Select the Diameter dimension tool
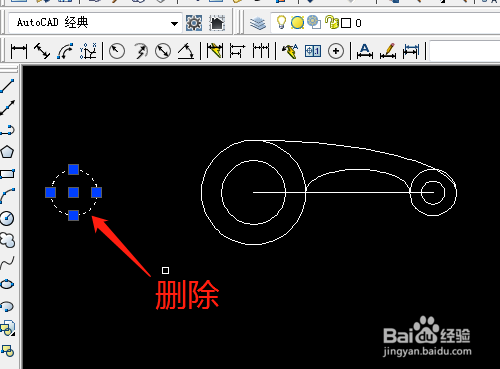500x369 pixels. point(163,51)
